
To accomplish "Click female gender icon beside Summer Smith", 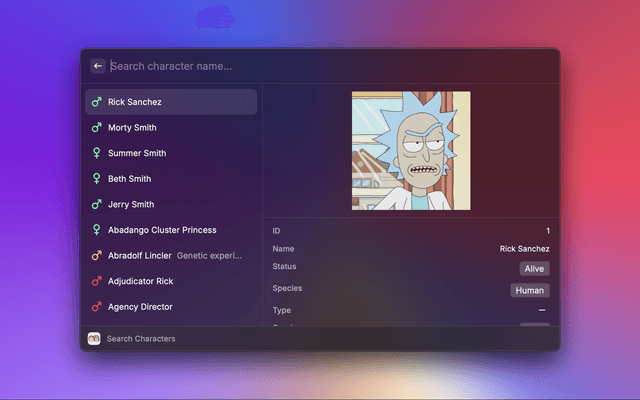I will 97,153.
